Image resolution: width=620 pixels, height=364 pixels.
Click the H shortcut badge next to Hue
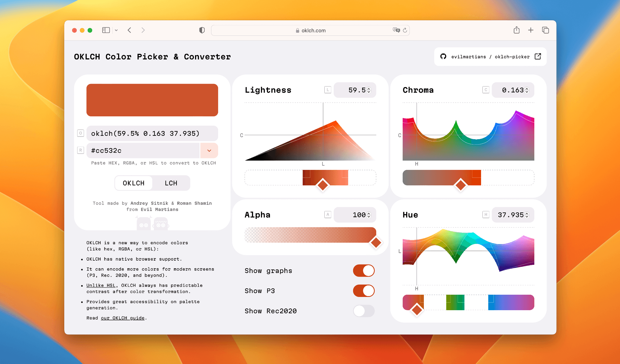(486, 215)
